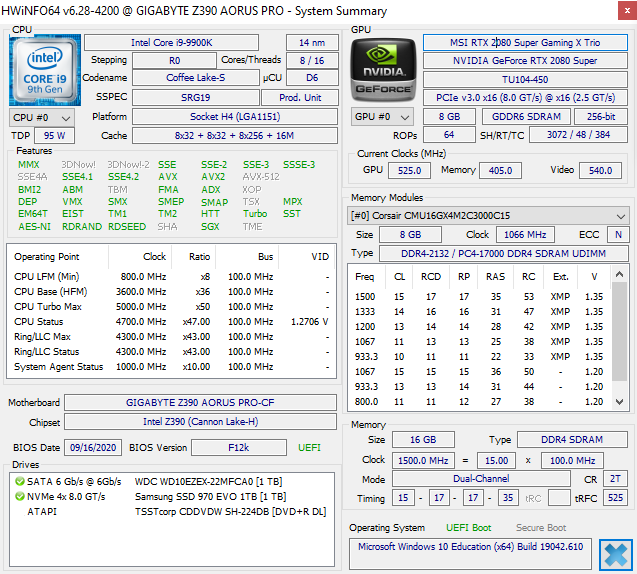The height and width of the screenshot is (574, 637).
Task: Click the Operating Point column header
Action: point(58,257)
